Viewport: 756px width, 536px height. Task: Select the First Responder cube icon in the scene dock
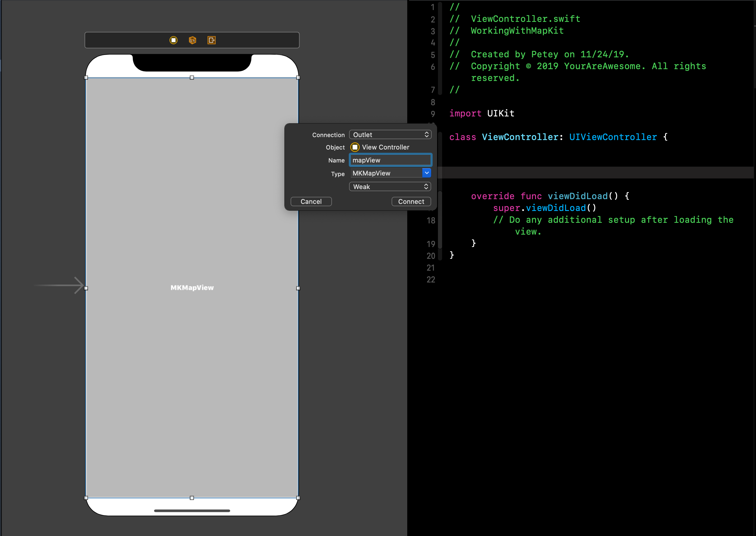click(192, 40)
